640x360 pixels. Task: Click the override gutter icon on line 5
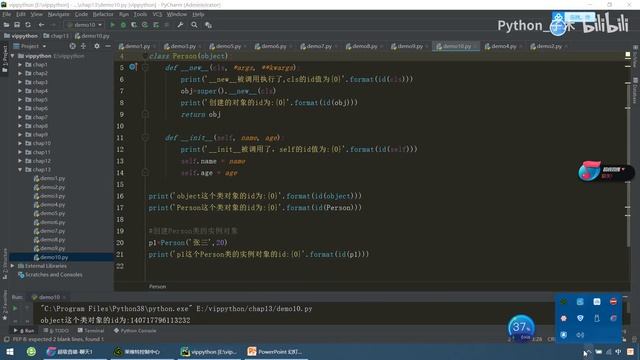click(133, 67)
